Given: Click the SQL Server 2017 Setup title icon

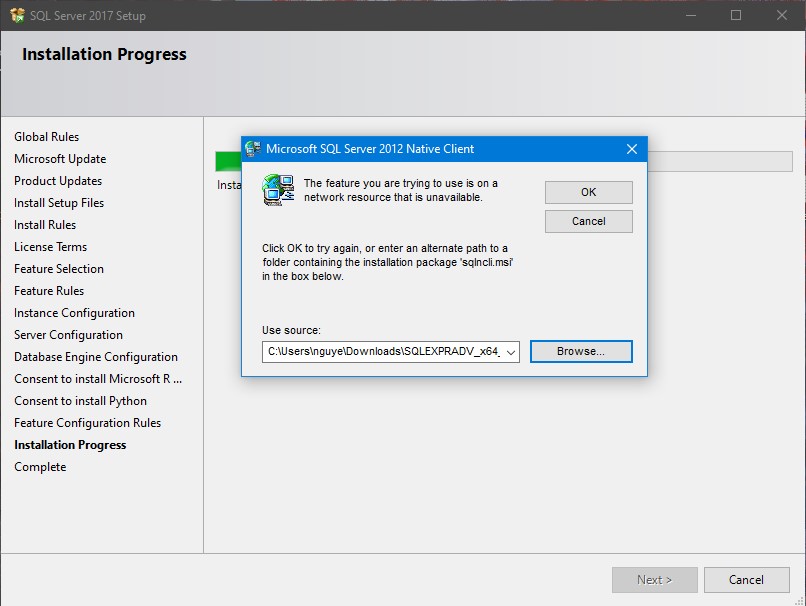Looking at the screenshot, I should click(x=17, y=15).
